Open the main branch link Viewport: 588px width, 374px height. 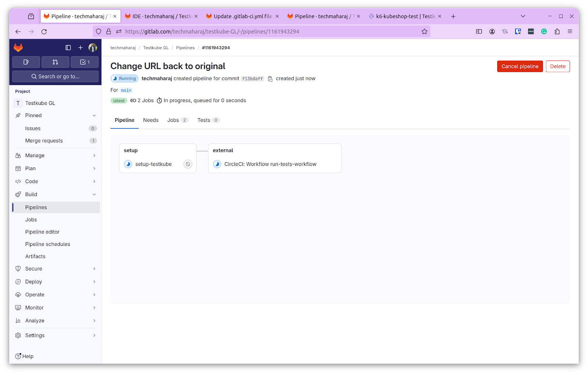tap(126, 90)
